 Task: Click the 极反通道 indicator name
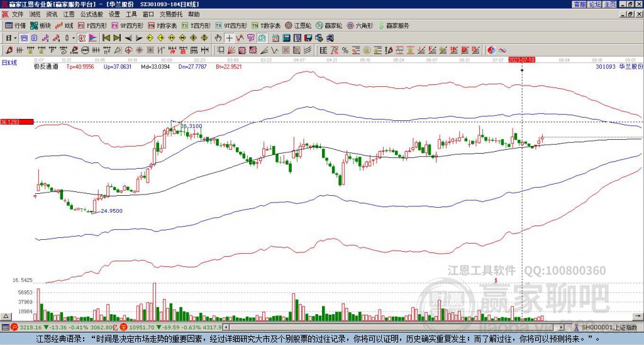(x=46, y=67)
